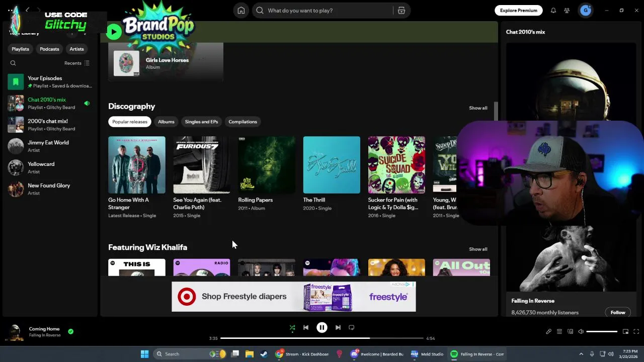Open 2000's chat mix! playlist

pos(50,125)
